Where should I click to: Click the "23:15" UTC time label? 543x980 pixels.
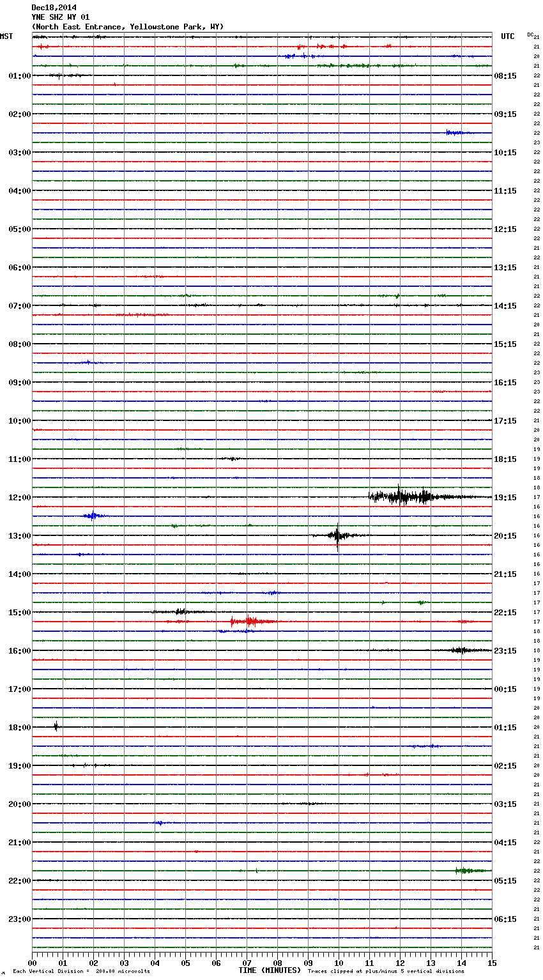(x=505, y=651)
